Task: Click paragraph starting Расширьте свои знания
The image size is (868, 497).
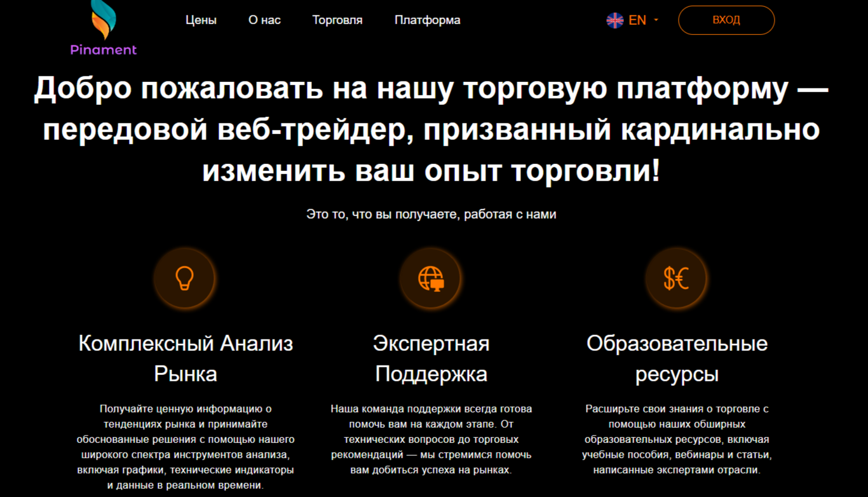Action: (x=677, y=439)
